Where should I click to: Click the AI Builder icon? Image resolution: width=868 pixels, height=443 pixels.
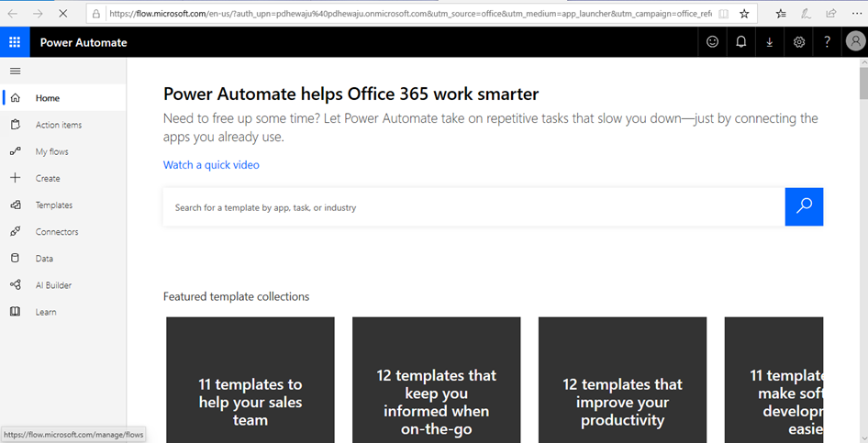16,285
